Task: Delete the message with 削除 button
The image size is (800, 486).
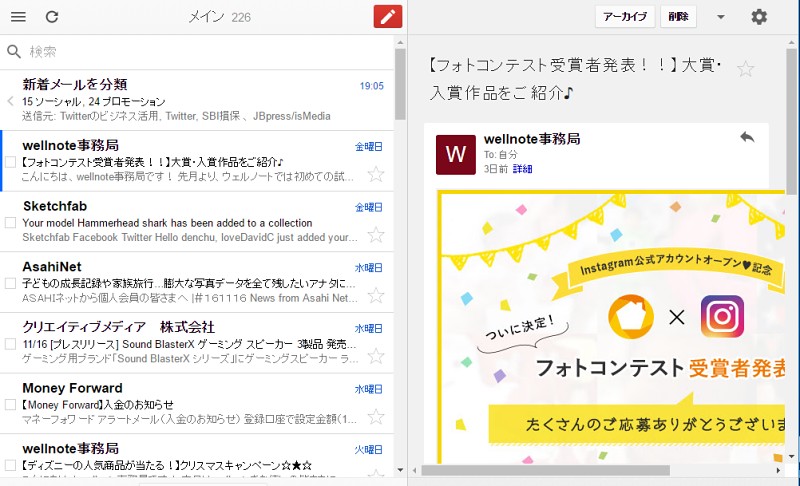Action: [678, 17]
